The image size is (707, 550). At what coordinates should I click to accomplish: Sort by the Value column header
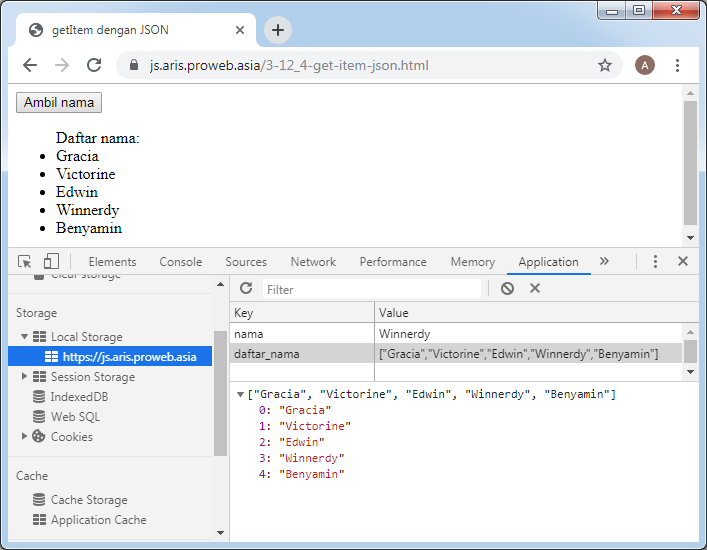pos(537,313)
